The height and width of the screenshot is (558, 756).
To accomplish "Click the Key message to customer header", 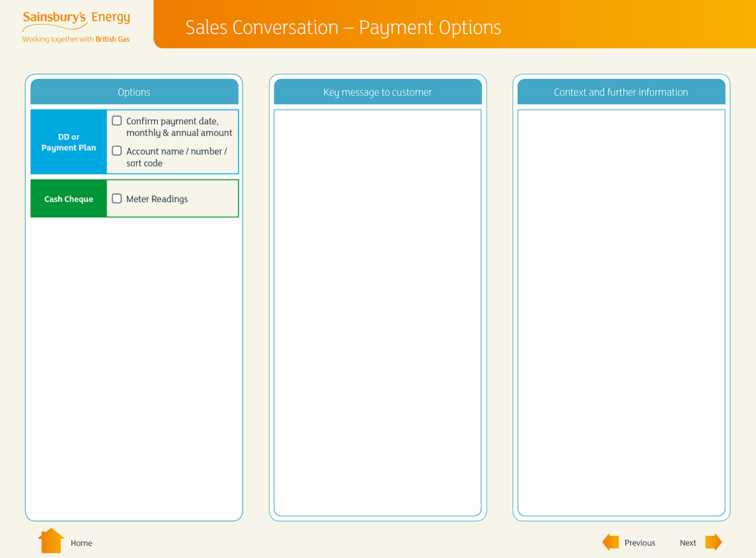I will click(377, 92).
